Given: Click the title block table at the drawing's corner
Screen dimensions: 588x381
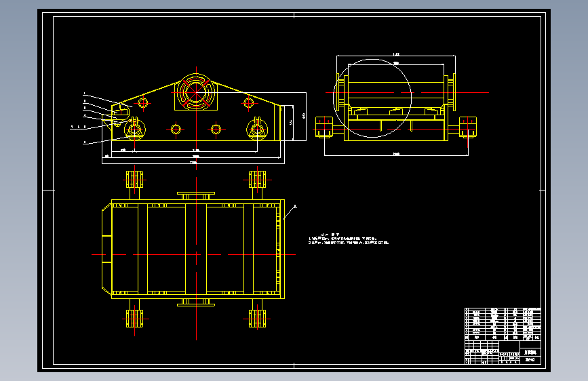Looking at the screenshot, I should 503,336.
